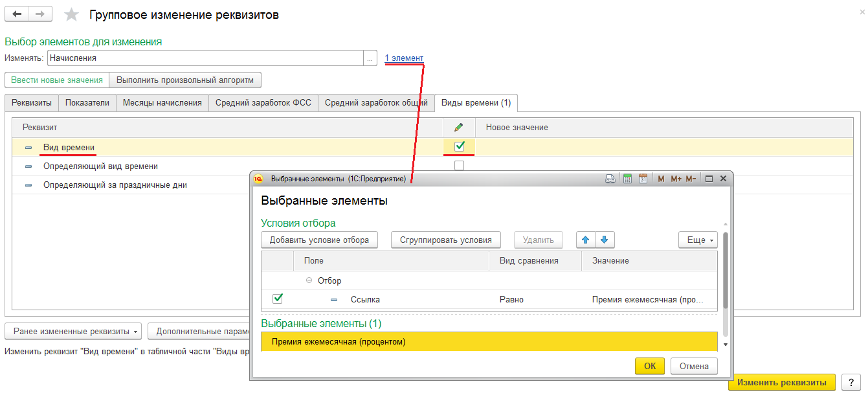Open the Средний заработок ФСС tab
The width and height of the screenshot is (868, 397).
click(263, 102)
